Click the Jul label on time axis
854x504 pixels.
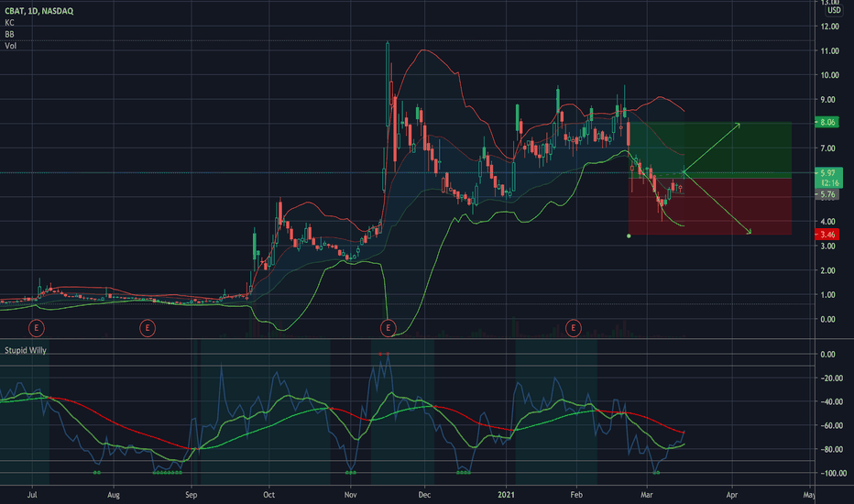tap(32, 495)
